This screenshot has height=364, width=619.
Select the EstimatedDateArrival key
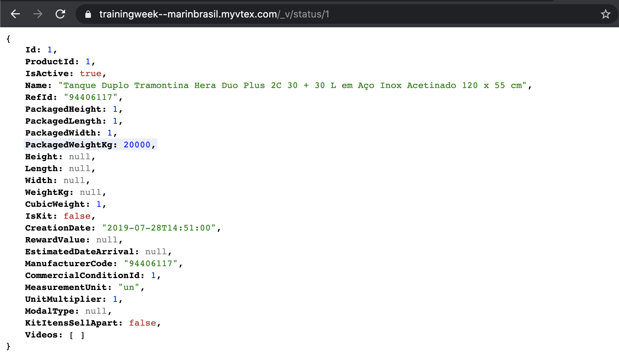(x=82, y=252)
